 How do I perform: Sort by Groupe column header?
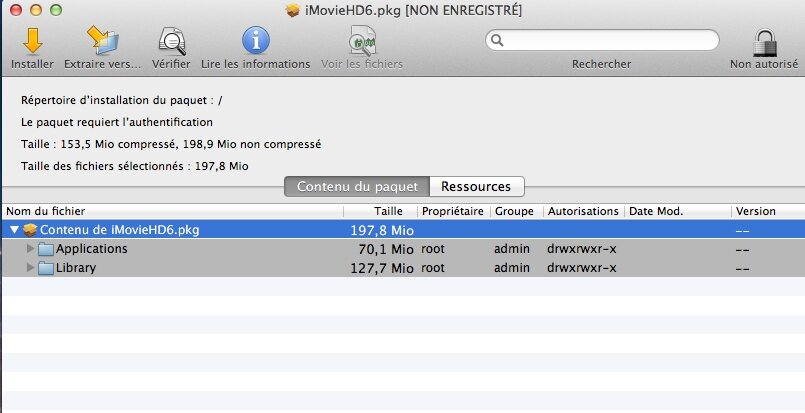[x=516, y=211]
